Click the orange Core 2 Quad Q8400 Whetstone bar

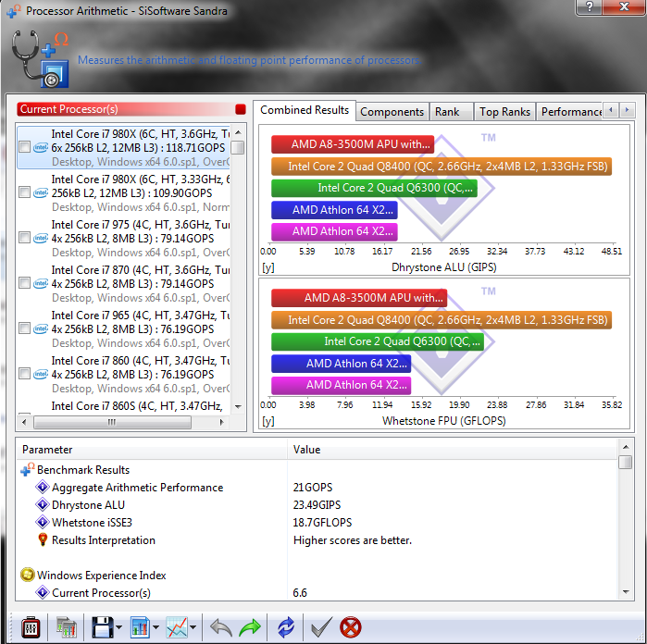[x=442, y=320]
